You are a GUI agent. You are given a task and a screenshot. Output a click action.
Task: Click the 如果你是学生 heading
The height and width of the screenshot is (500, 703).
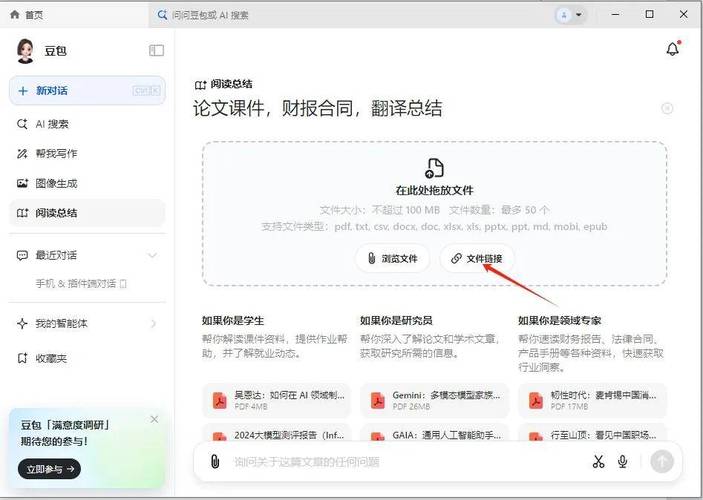[x=233, y=320]
